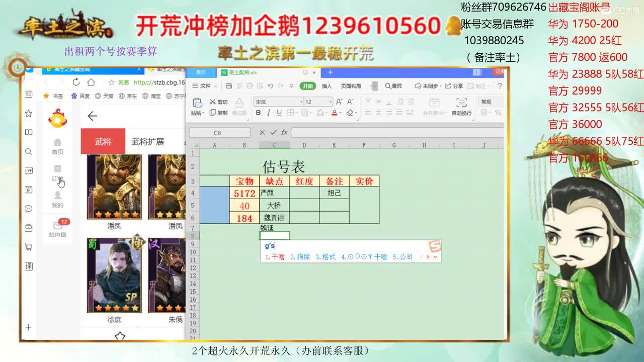The image size is (644, 362).
Task: Undo the last spreadsheet action
Action: pos(271,86)
